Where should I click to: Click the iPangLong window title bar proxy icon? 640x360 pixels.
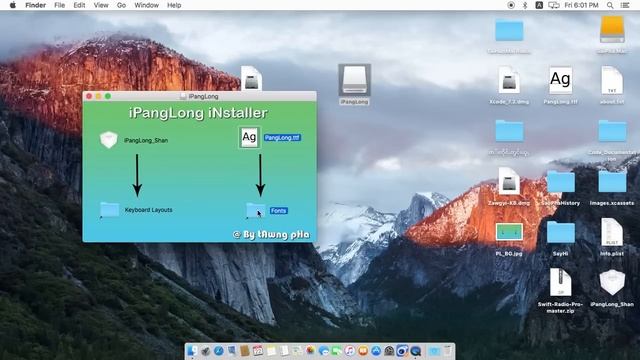(183, 96)
